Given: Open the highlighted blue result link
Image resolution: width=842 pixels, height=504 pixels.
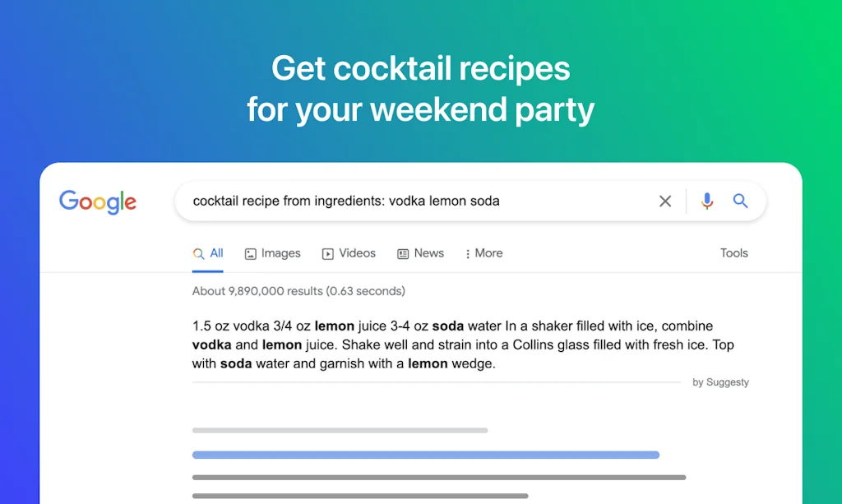Looking at the screenshot, I should (425, 455).
